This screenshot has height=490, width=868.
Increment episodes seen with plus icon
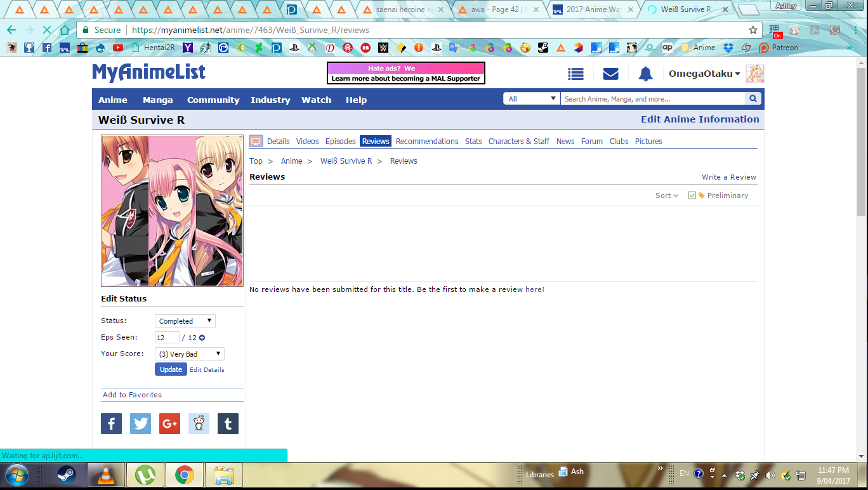202,338
